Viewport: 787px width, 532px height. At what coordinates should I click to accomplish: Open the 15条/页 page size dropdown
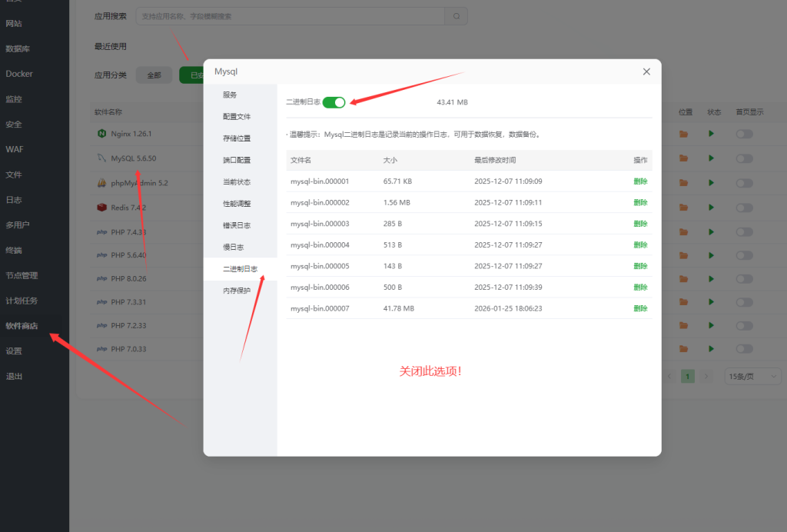753,377
